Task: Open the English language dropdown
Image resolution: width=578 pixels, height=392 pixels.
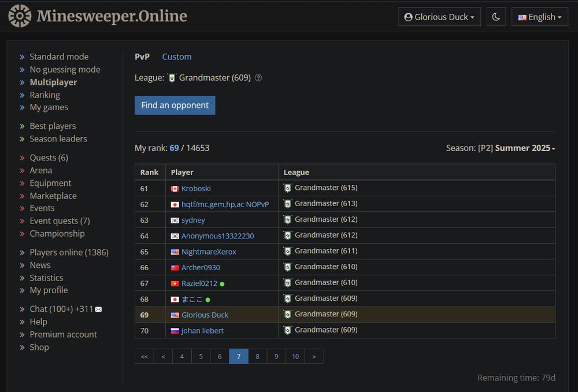Action: (540, 17)
